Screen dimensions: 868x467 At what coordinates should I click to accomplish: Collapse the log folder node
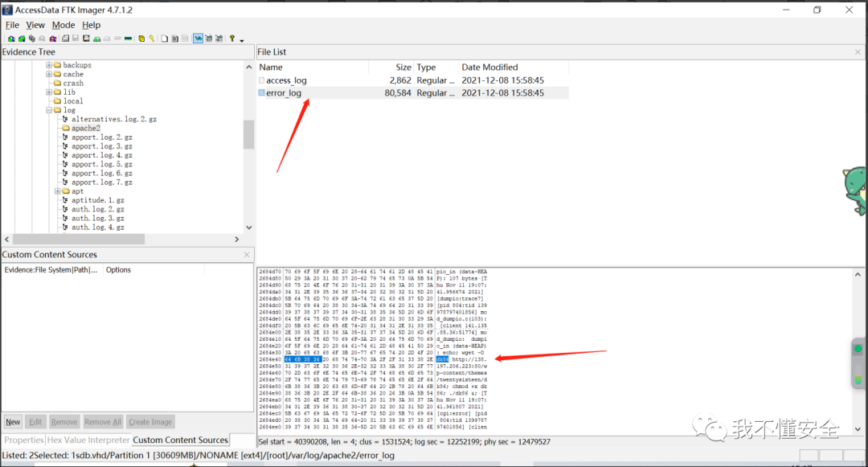pyautogui.click(x=49, y=110)
